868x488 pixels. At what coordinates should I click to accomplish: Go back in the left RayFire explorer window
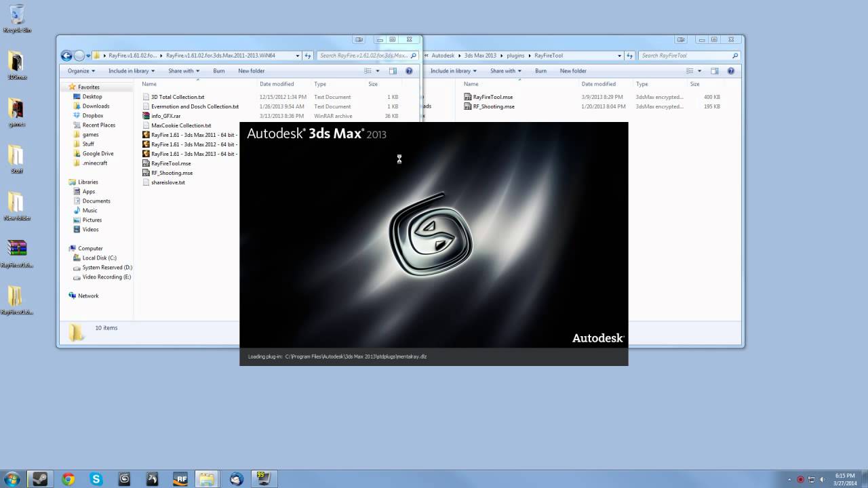click(x=66, y=56)
